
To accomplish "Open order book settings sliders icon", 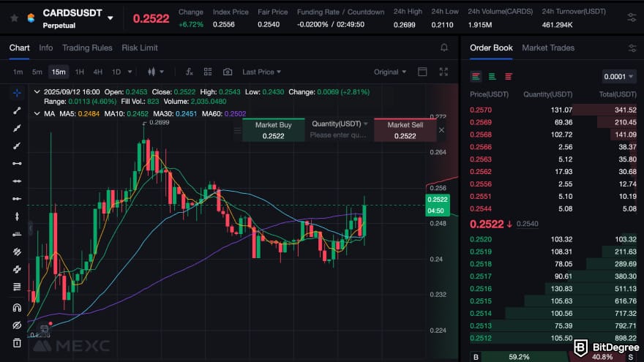I will (632, 48).
